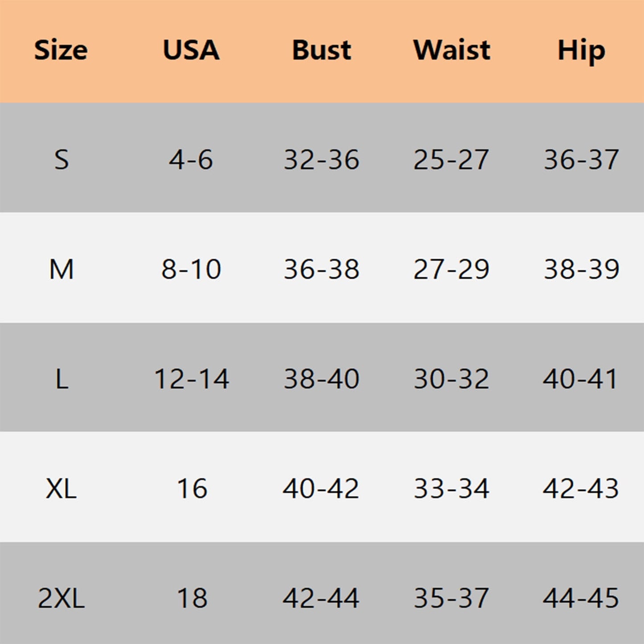
Task: Click the Waist column header
Action: click(451, 50)
